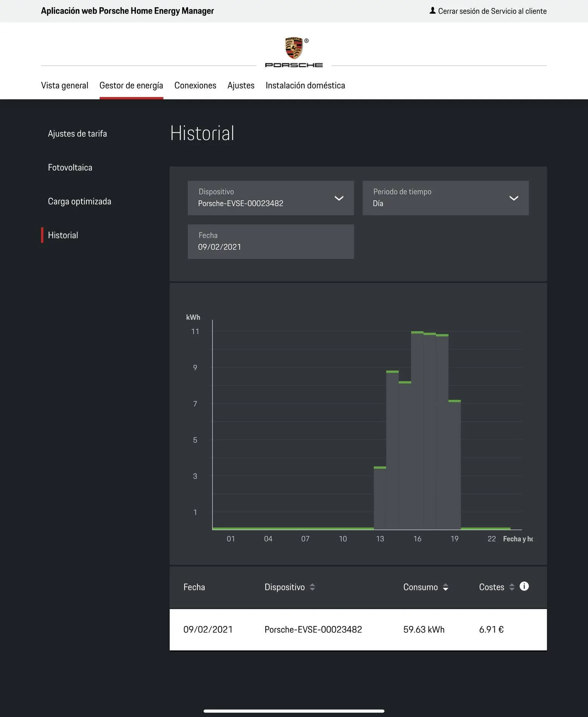Open the Costes info icon
This screenshot has height=717, width=588.
coord(524,586)
